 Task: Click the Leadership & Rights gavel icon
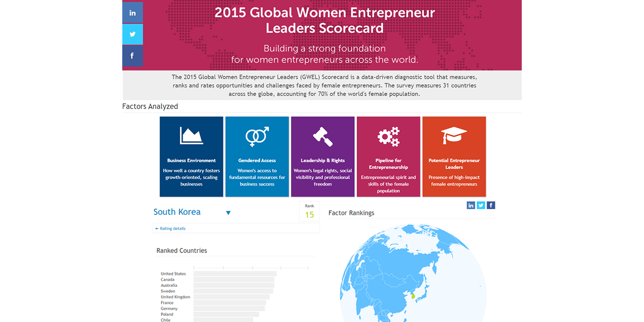(323, 136)
